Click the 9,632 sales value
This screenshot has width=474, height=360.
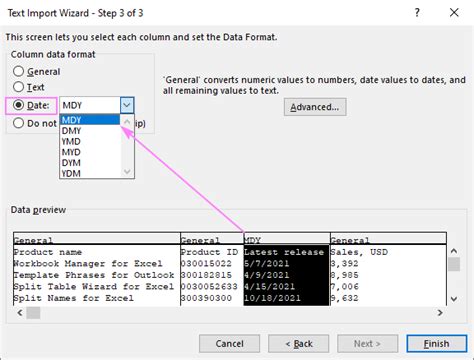click(345, 298)
